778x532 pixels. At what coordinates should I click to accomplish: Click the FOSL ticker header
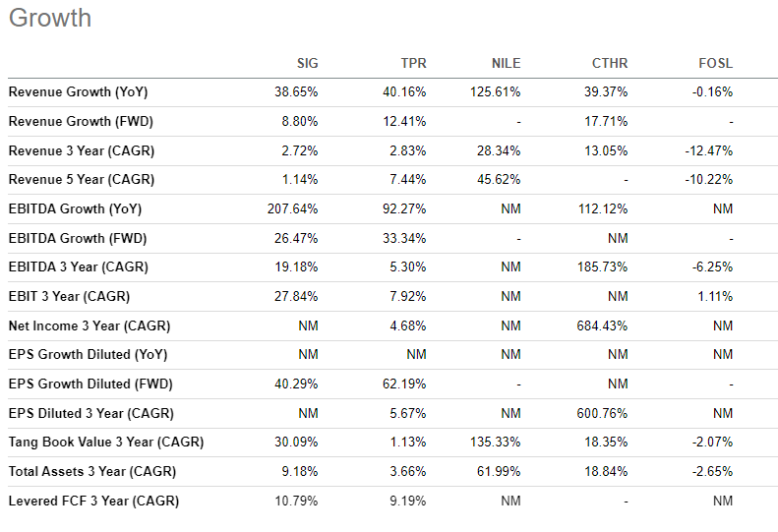click(x=715, y=64)
